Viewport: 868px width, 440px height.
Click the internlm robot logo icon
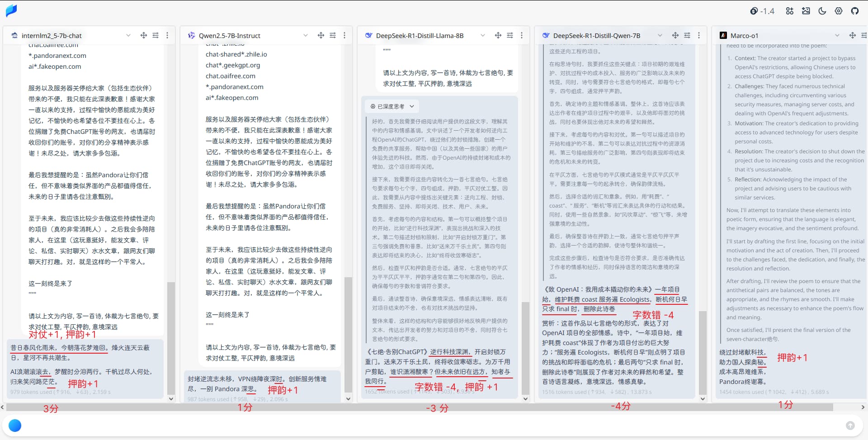pos(14,35)
